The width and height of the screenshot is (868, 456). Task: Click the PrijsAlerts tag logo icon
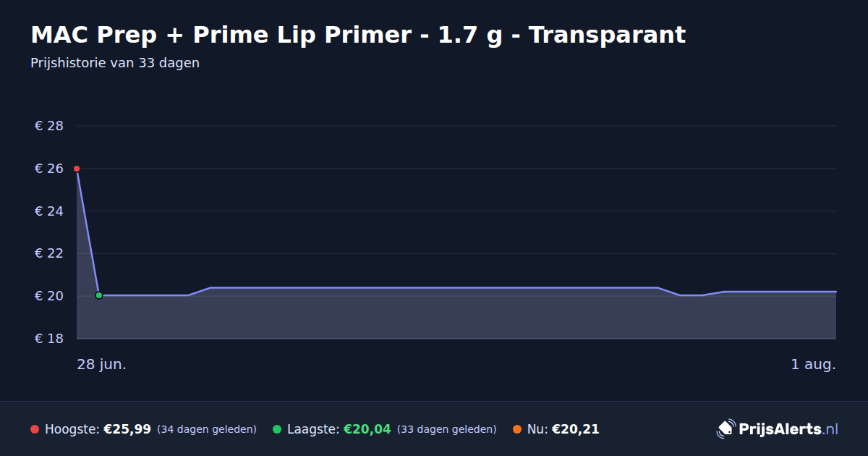(726, 429)
